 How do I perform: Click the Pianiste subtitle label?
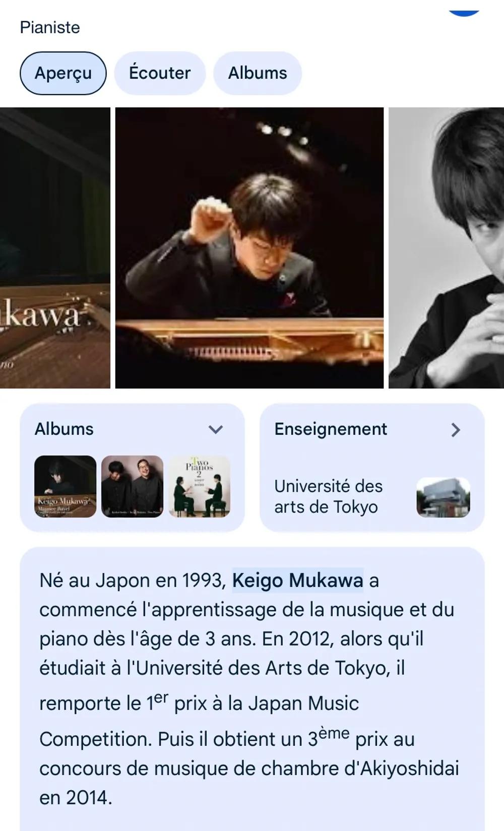pos(50,27)
